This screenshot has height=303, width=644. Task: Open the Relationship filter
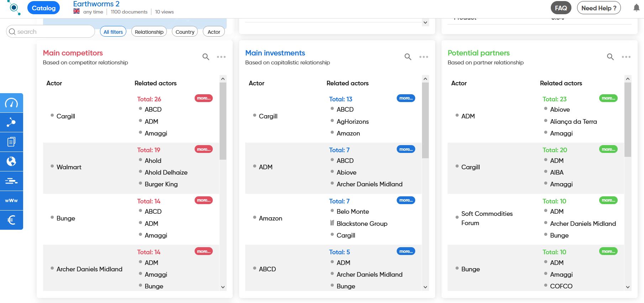[149, 32]
